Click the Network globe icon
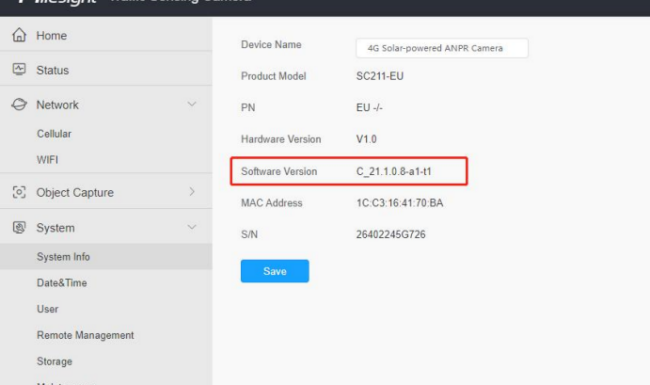The image size is (650, 385). pos(19,104)
